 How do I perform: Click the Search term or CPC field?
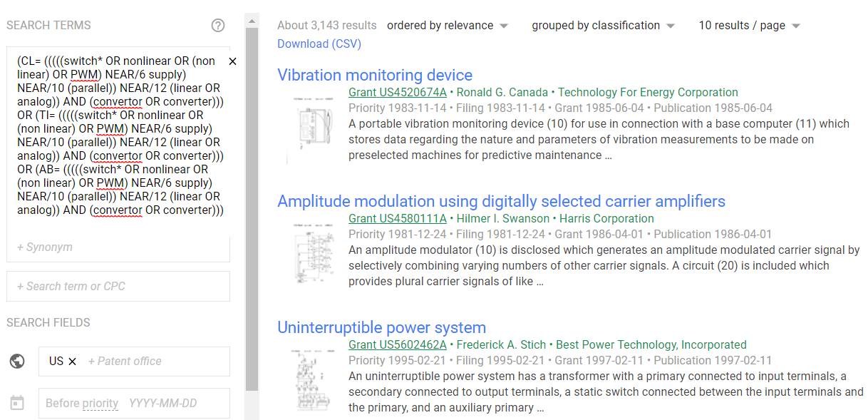[118, 286]
